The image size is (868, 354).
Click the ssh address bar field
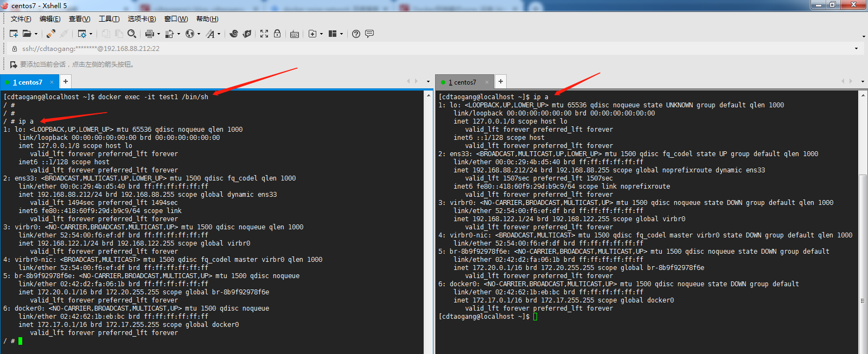pos(434,49)
